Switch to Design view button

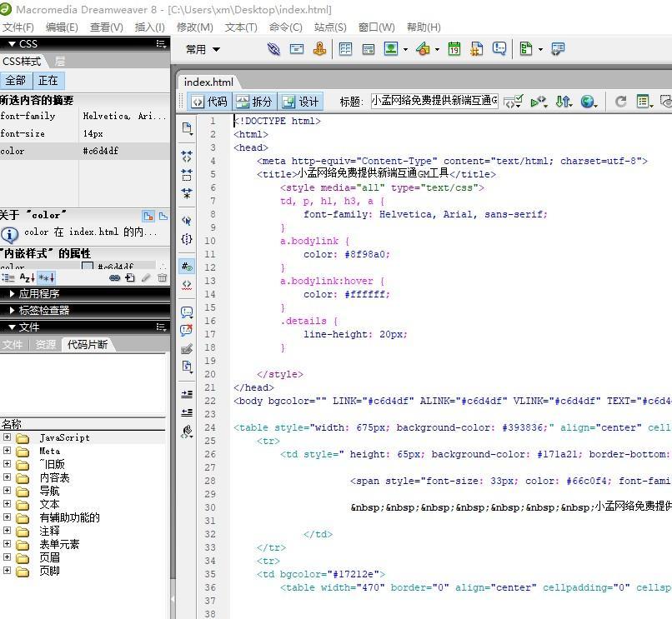300,102
